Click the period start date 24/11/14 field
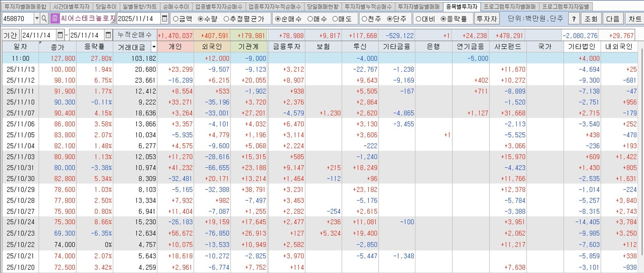 (x=39, y=35)
